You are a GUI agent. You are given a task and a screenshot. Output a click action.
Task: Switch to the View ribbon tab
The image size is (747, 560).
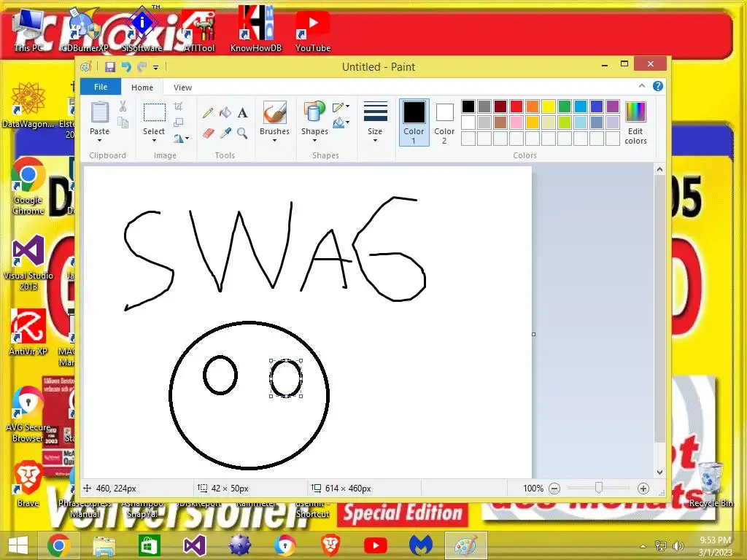click(182, 87)
